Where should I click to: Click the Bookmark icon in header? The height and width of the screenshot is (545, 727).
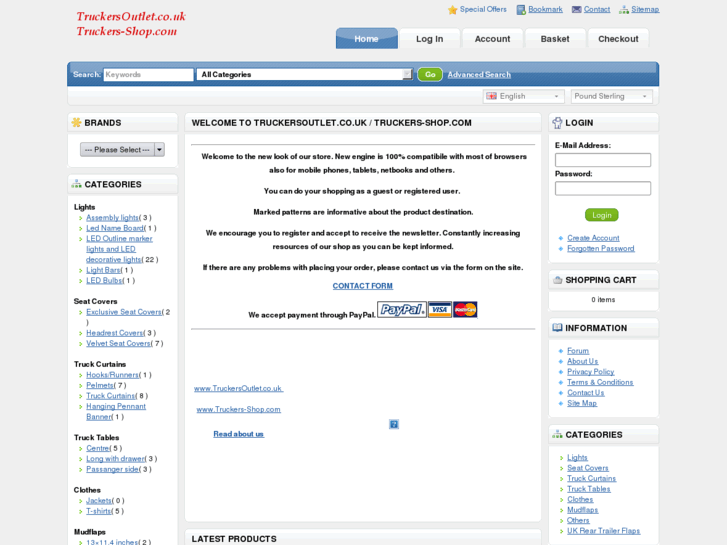tap(521, 10)
